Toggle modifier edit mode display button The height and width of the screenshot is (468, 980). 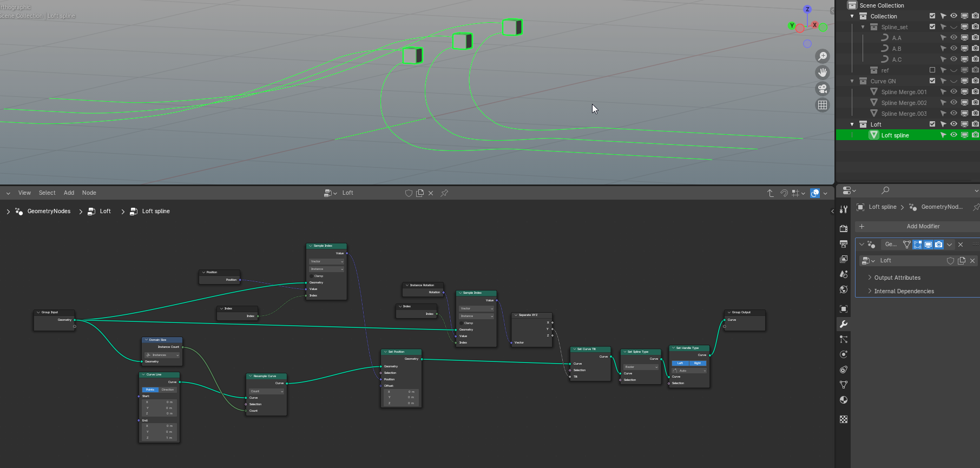pos(918,245)
